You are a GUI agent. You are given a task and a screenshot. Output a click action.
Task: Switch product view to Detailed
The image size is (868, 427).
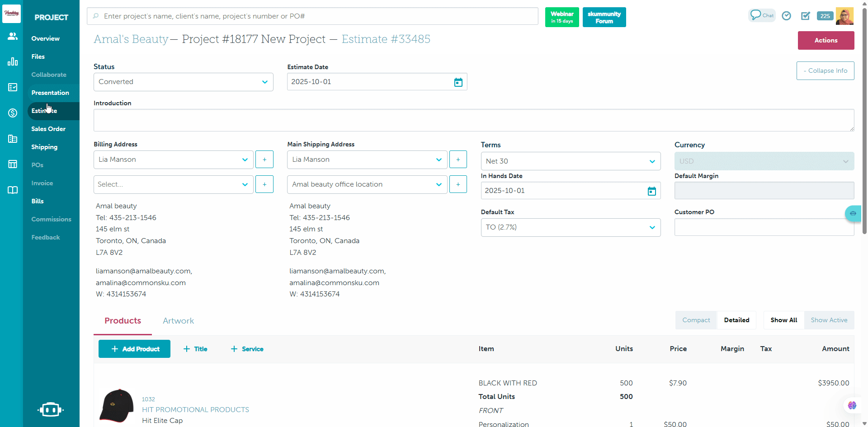pyautogui.click(x=736, y=320)
